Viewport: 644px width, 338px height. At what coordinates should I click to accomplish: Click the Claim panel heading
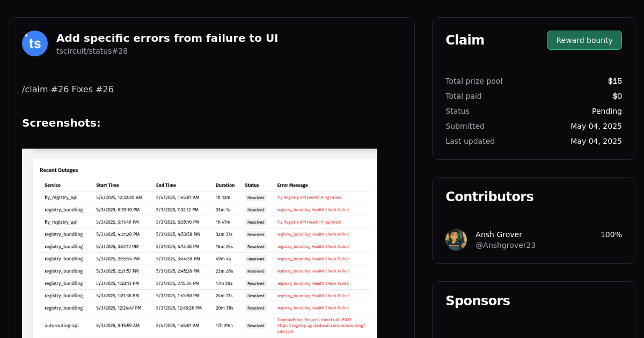tap(465, 40)
